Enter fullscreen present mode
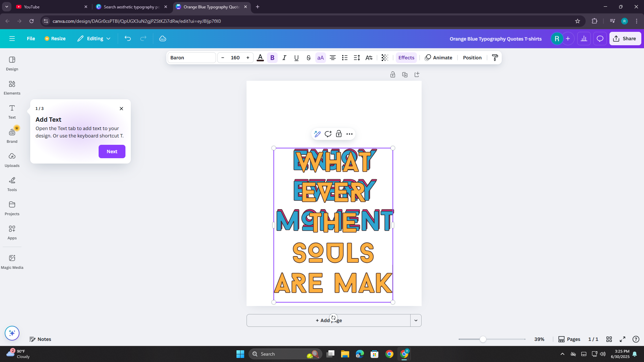Image resolution: width=644 pixels, height=362 pixels. tap(623, 339)
